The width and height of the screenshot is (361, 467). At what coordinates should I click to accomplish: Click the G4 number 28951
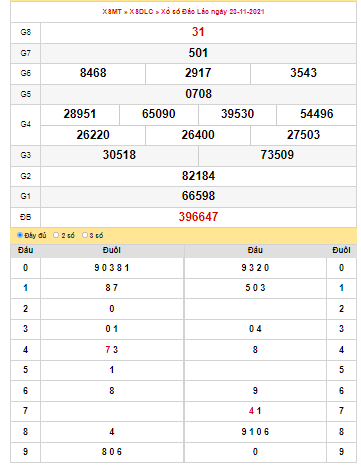pyautogui.click(x=80, y=114)
